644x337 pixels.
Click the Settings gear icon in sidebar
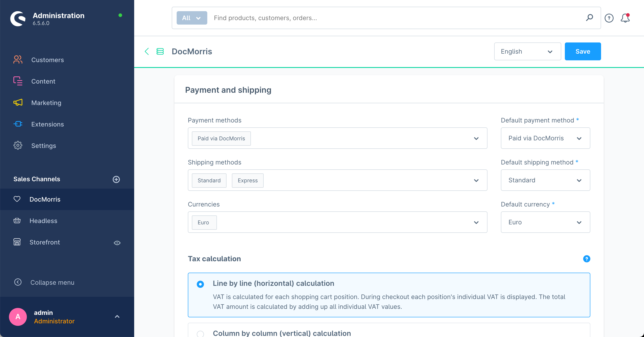(x=17, y=145)
